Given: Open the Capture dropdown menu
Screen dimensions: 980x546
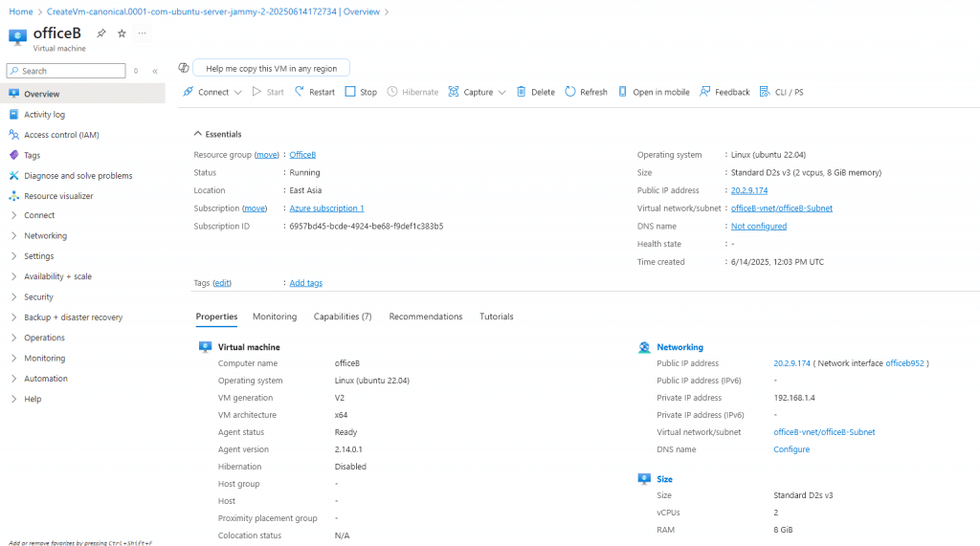Looking at the screenshot, I should (478, 92).
